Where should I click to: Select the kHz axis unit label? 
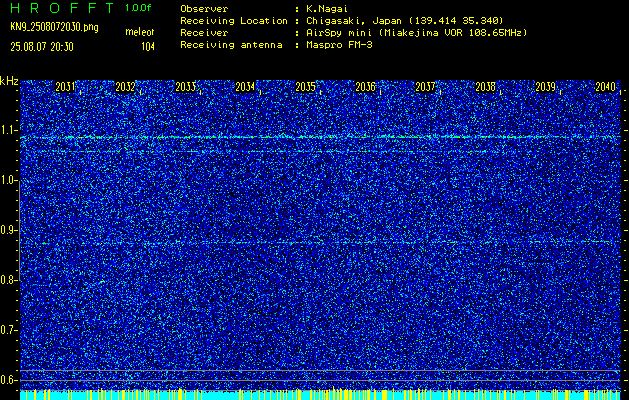click(9, 81)
